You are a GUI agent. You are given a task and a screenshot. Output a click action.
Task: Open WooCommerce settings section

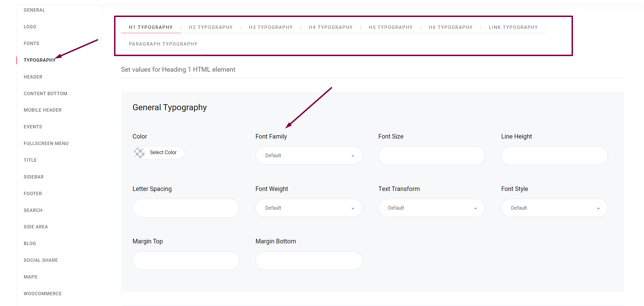click(x=43, y=294)
